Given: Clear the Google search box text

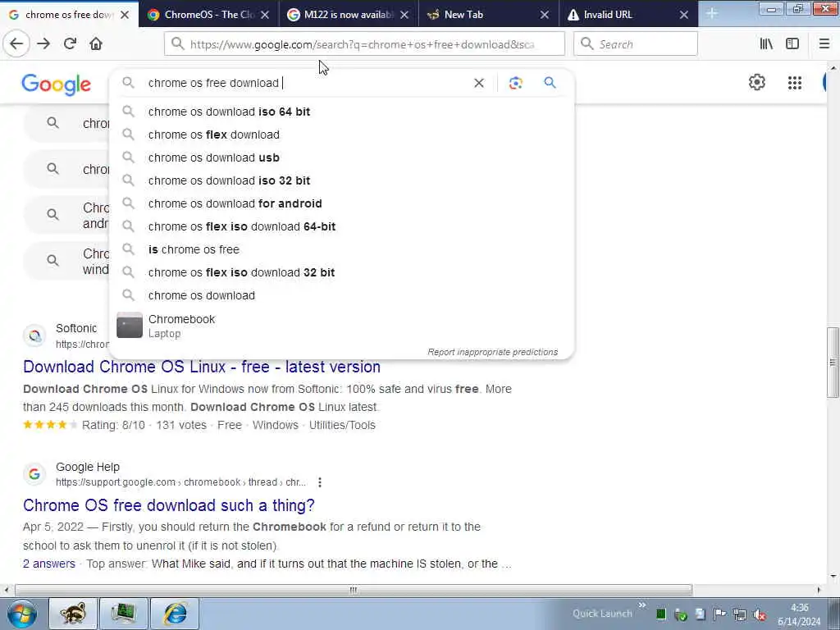Looking at the screenshot, I should click(x=479, y=83).
